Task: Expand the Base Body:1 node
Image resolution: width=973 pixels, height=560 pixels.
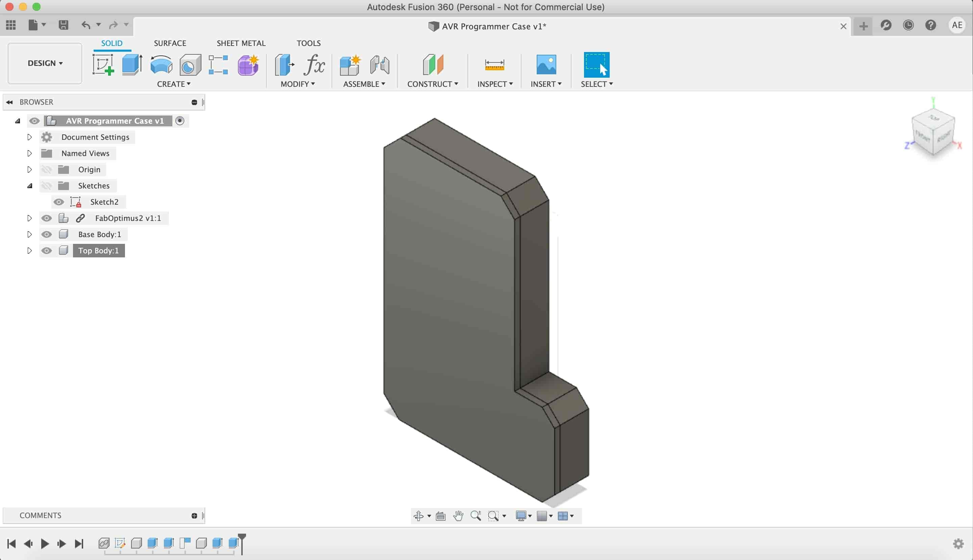Action: 29,234
